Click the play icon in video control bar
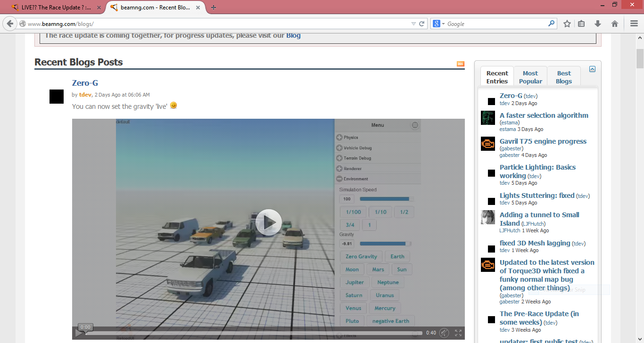The image size is (644, 343). point(79,333)
